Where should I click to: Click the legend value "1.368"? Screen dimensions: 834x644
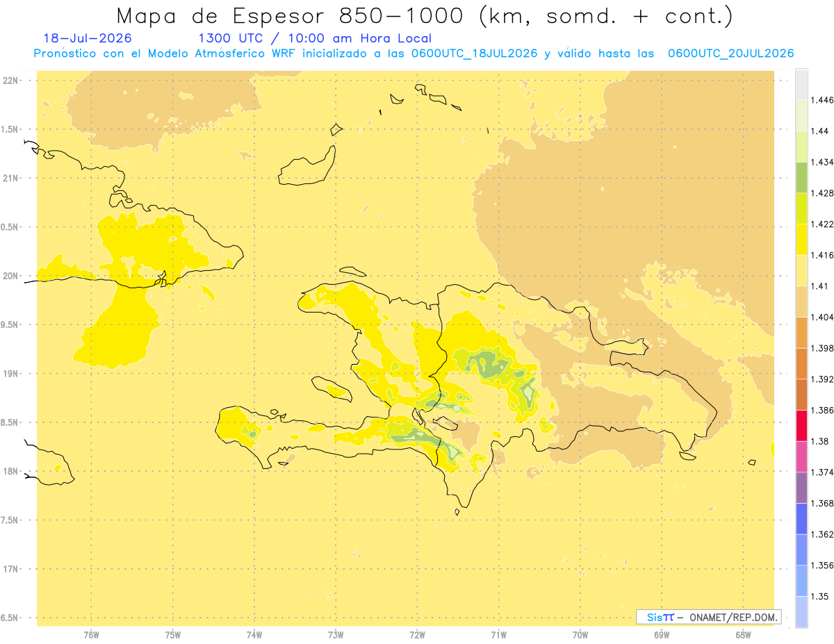tap(822, 503)
